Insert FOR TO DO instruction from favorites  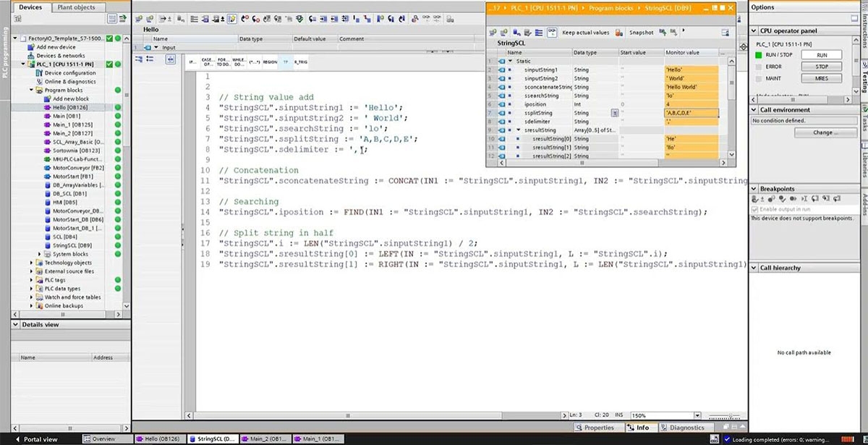tap(224, 62)
